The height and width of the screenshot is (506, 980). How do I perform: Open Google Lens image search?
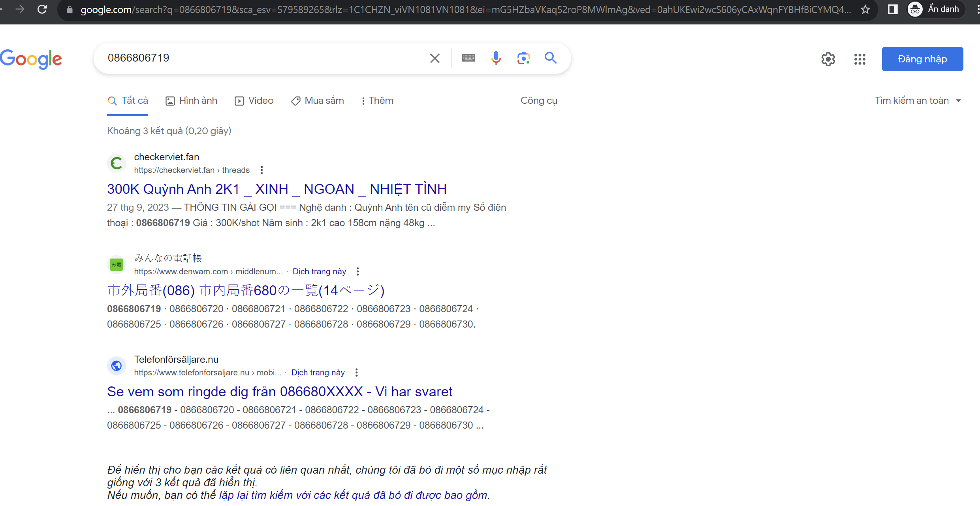(523, 58)
